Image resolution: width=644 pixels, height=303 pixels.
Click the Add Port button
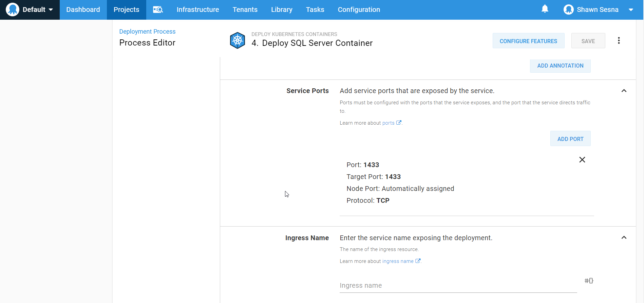click(x=570, y=139)
